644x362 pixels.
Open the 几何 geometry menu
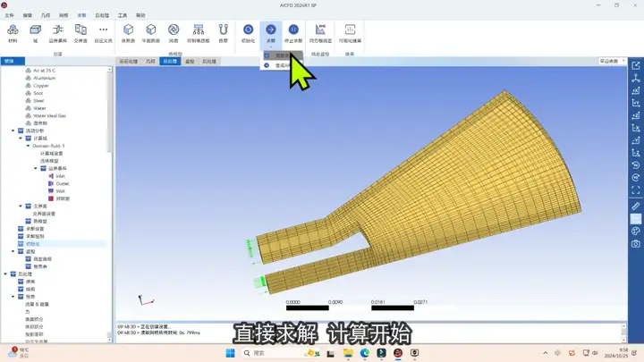(x=46, y=15)
